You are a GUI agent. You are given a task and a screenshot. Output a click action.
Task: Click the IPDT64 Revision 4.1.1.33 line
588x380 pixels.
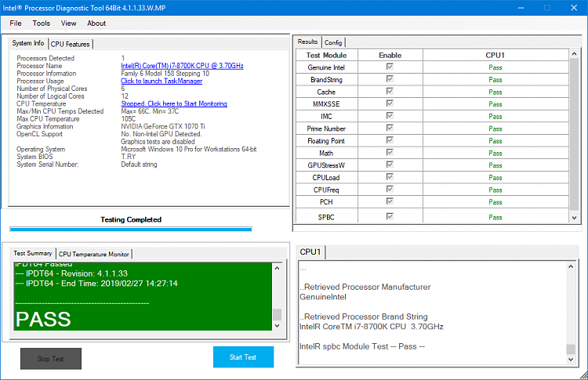[x=71, y=273]
